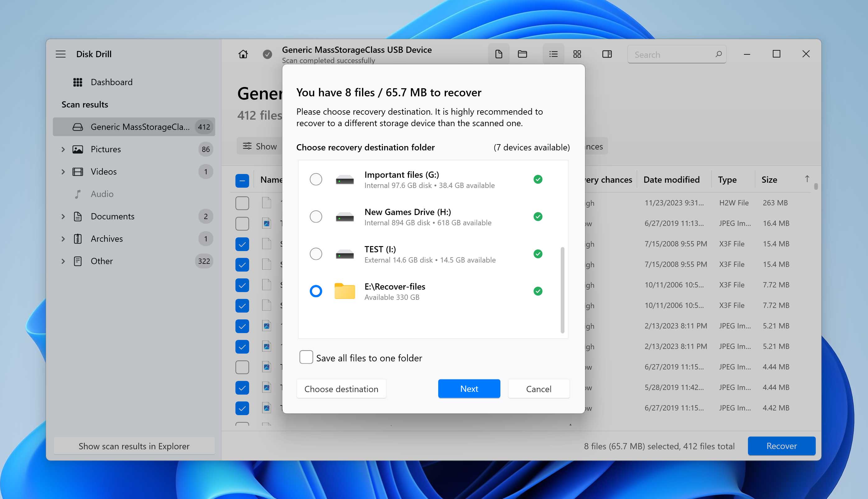868x499 pixels.
Task: Select New Games Drive (H:) radio button
Action: [x=316, y=217]
